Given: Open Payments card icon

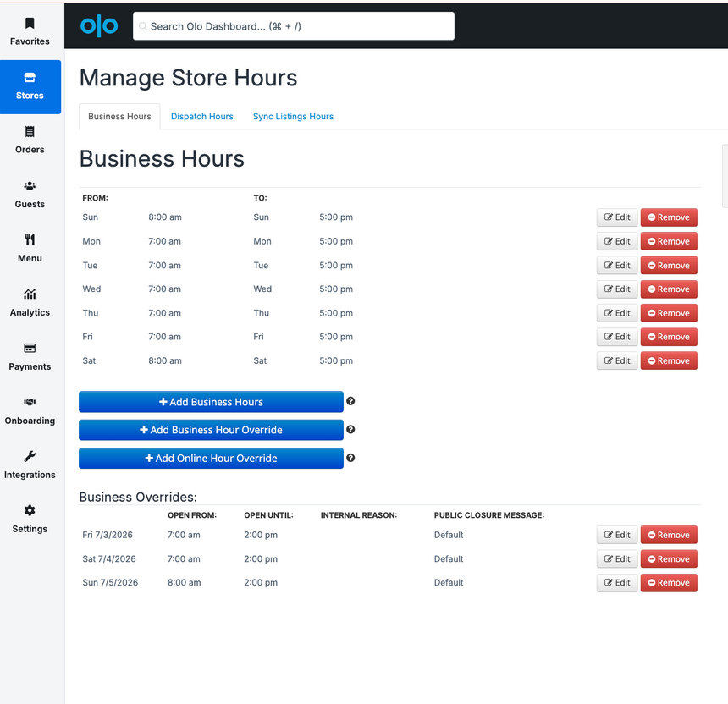Looking at the screenshot, I should (x=30, y=348).
